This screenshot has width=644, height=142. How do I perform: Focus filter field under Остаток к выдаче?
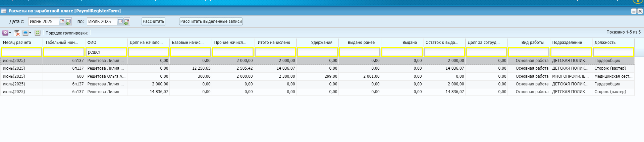(x=444, y=52)
